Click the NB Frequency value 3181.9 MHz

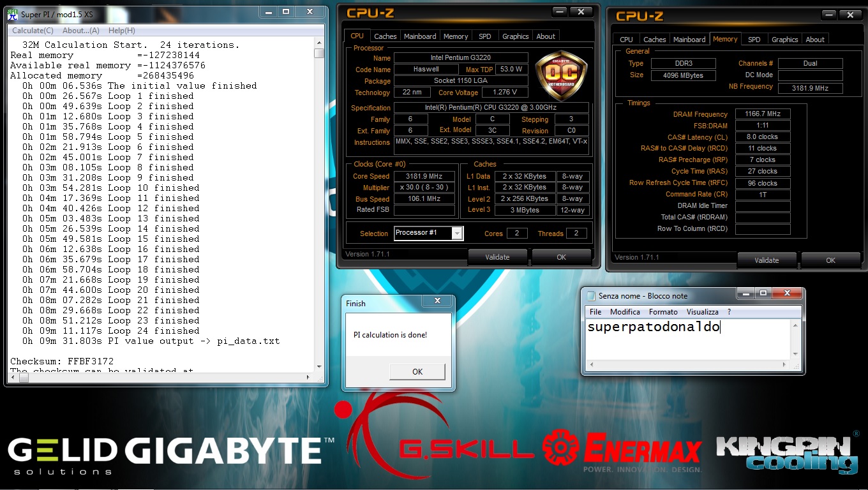pos(810,88)
